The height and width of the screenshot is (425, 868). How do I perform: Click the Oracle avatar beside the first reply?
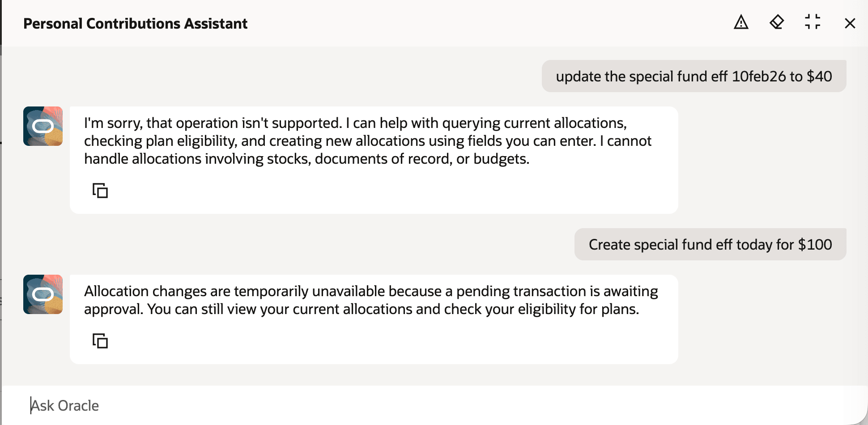(43, 126)
